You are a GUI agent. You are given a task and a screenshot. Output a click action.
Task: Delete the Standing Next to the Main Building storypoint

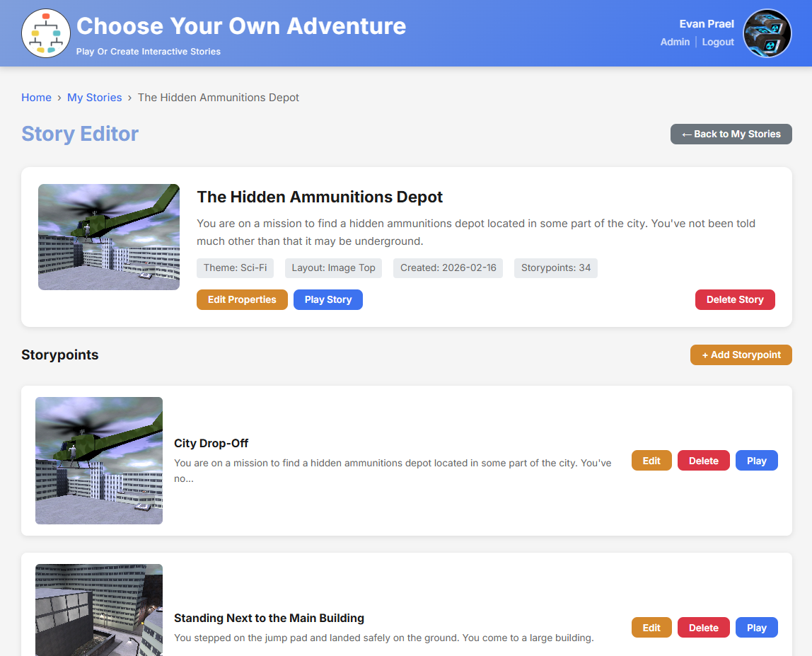pos(703,627)
